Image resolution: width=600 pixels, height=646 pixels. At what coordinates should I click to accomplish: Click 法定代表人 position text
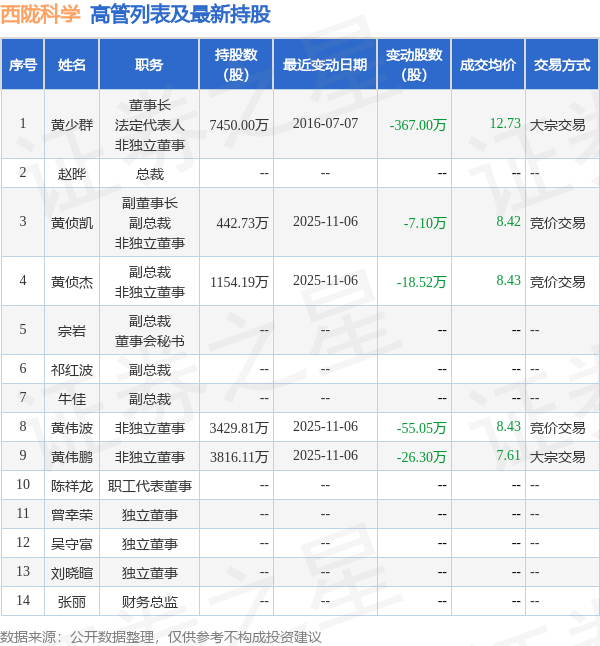click(x=150, y=125)
